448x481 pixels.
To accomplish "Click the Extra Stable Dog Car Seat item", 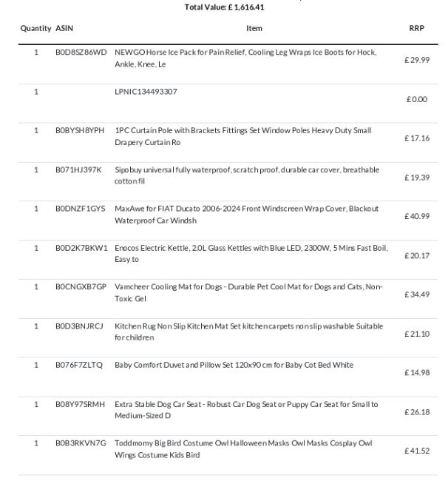I will tap(246, 410).
